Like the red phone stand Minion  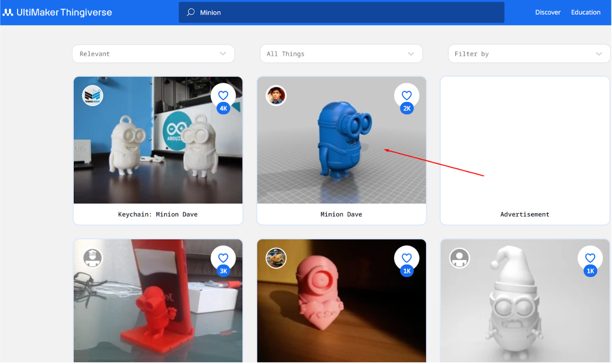(x=223, y=258)
